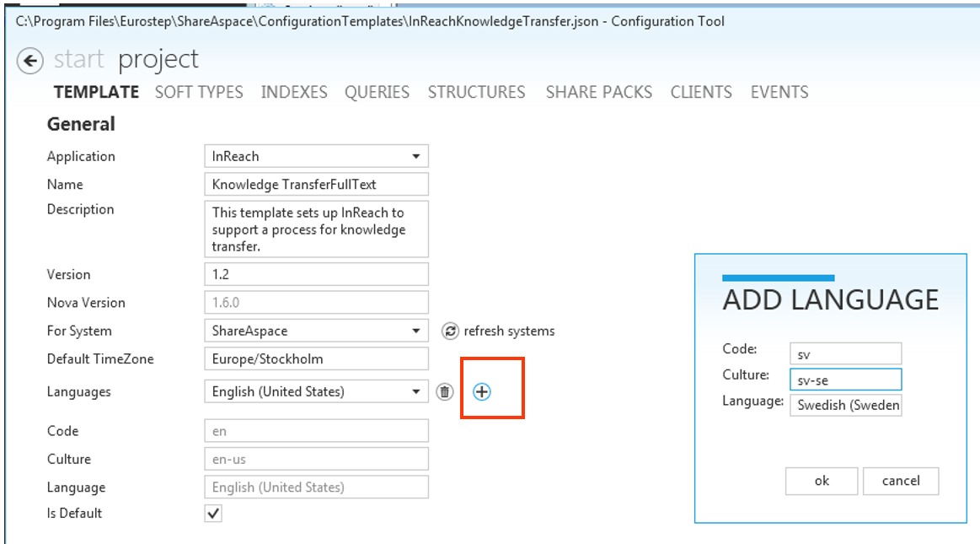Viewport: 980px width, 544px height.
Task: Click the Name text field
Action: (x=316, y=185)
